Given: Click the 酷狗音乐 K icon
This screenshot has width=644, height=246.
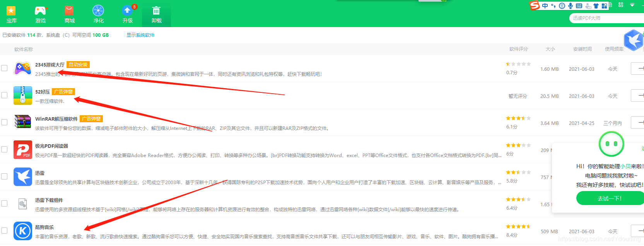Looking at the screenshot, I should pyautogui.click(x=23, y=231).
